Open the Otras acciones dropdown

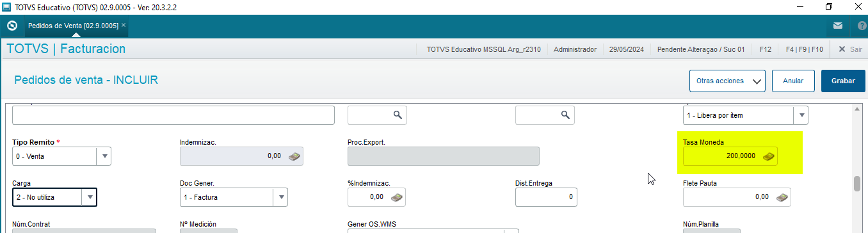tap(727, 81)
